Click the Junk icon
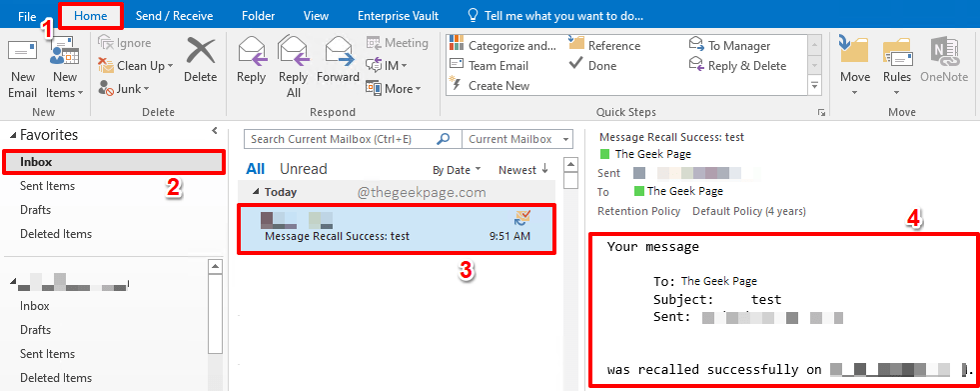Image resolution: width=980 pixels, height=391 pixels. click(x=106, y=89)
